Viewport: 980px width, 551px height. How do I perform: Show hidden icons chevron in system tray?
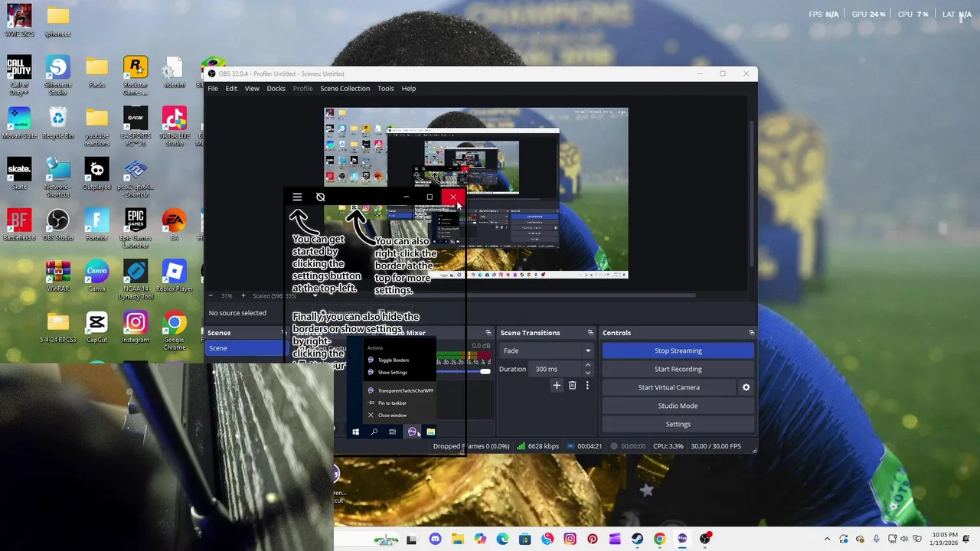[x=827, y=539]
